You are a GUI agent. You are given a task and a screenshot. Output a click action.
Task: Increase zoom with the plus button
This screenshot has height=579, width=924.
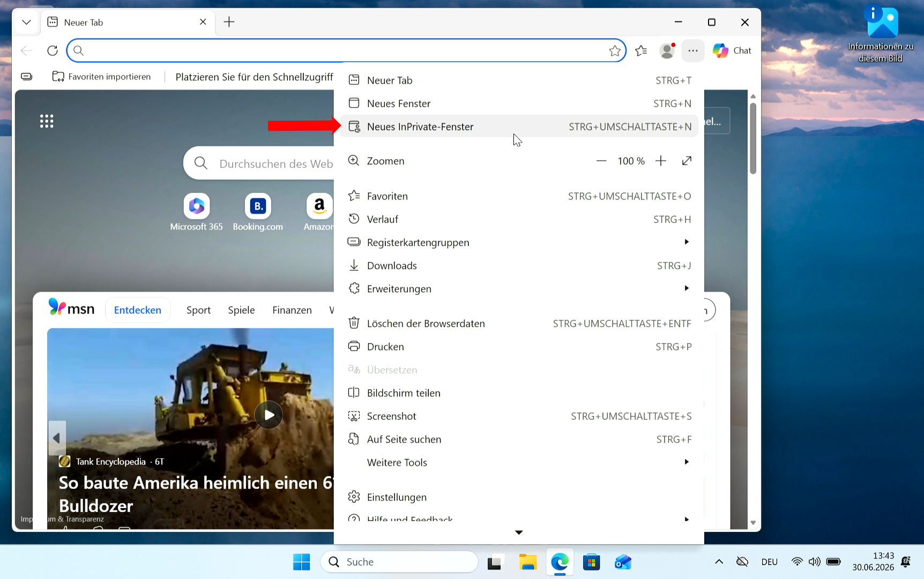click(x=661, y=161)
